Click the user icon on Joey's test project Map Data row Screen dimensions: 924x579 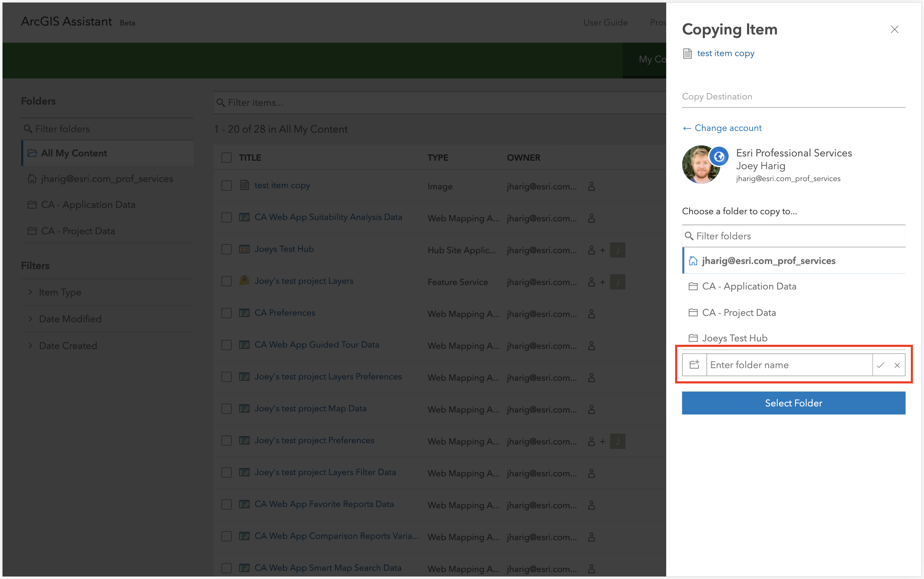(591, 409)
